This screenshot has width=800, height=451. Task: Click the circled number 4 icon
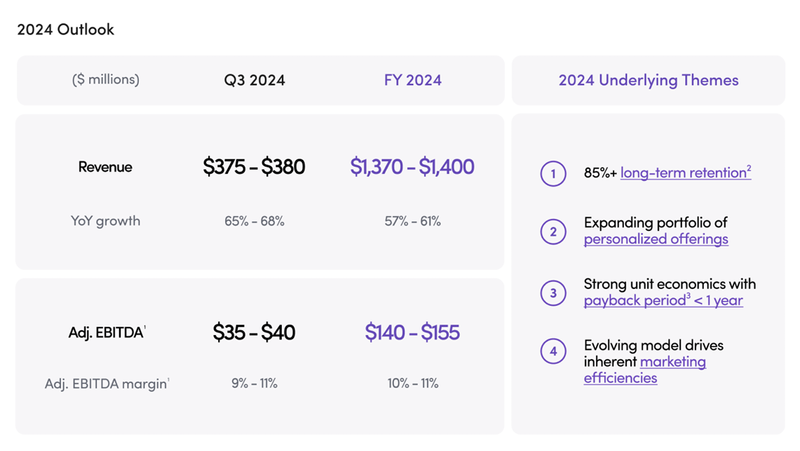[553, 352]
